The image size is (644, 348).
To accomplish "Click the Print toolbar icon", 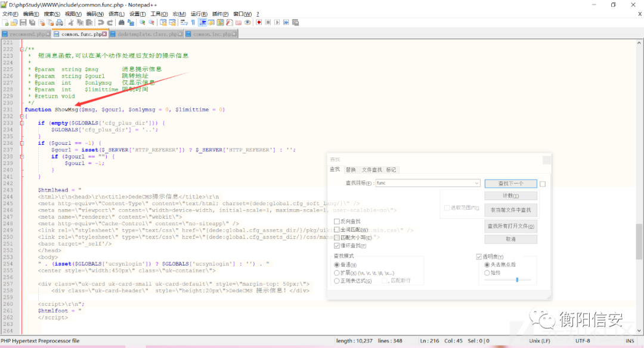I will point(60,23).
